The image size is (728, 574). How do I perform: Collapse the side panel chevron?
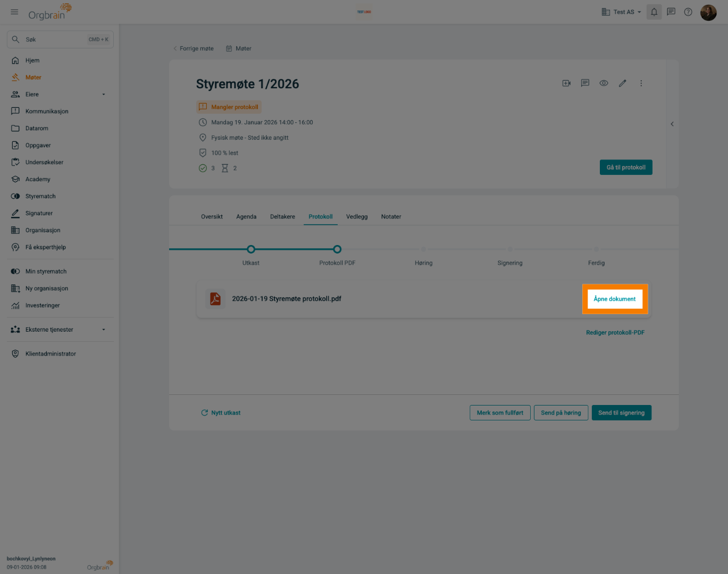[672, 124]
